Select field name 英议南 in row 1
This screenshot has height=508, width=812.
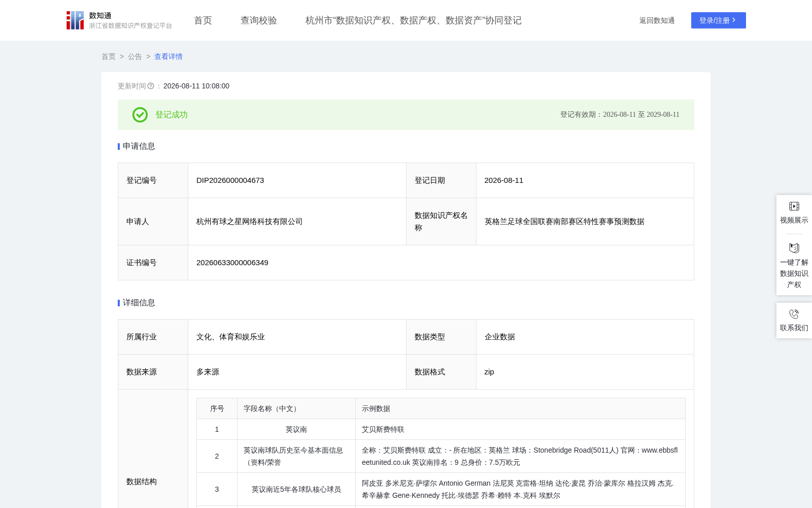296,429
